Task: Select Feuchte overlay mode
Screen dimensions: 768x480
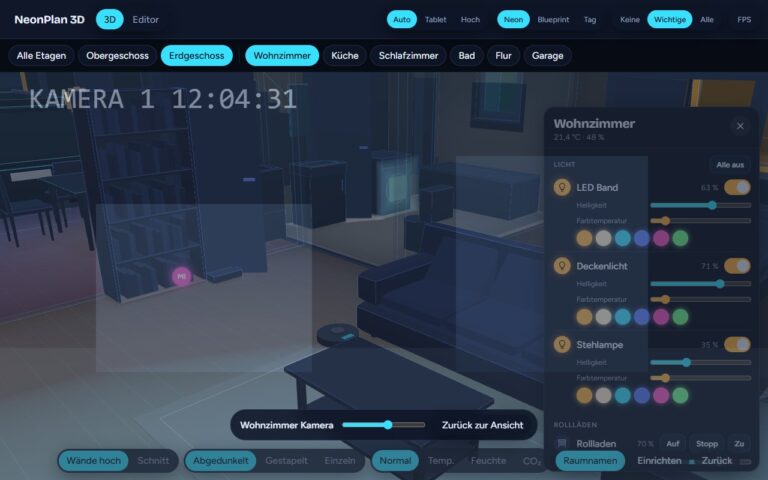Action: 488,460
